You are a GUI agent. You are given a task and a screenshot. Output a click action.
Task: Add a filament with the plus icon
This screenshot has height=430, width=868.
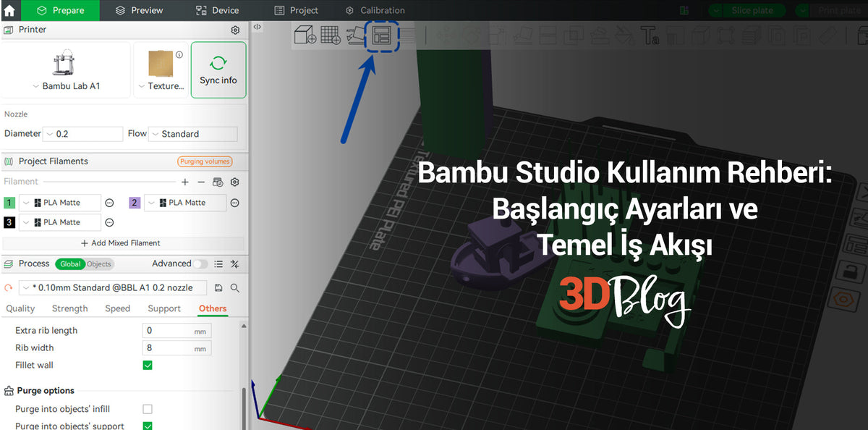point(185,182)
